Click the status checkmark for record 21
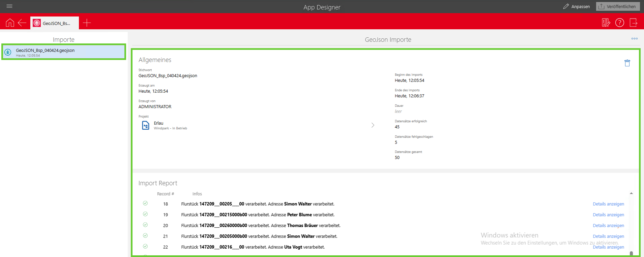 145,236
